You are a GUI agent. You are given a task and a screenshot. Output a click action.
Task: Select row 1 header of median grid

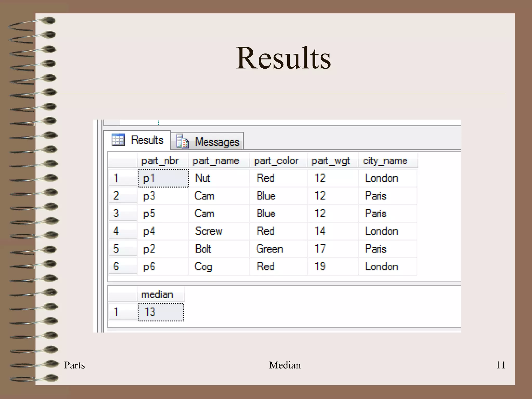coord(122,312)
